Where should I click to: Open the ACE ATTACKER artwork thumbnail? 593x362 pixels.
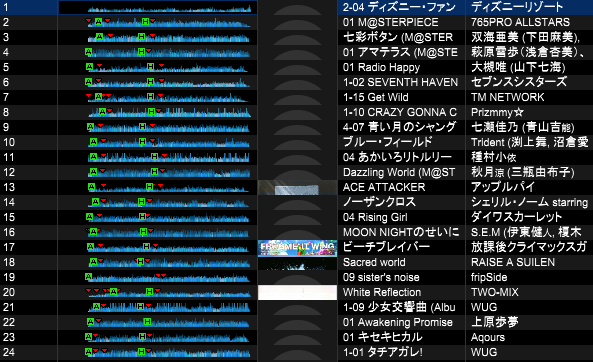click(297, 187)
